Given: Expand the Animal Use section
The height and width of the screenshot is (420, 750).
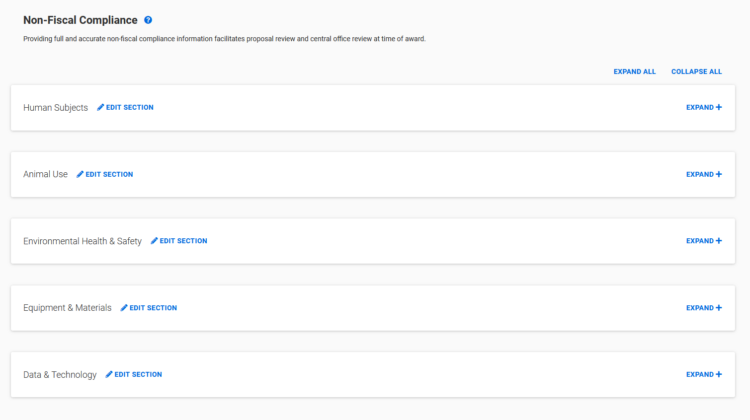Looking at the screenshot, I should 704,174.
